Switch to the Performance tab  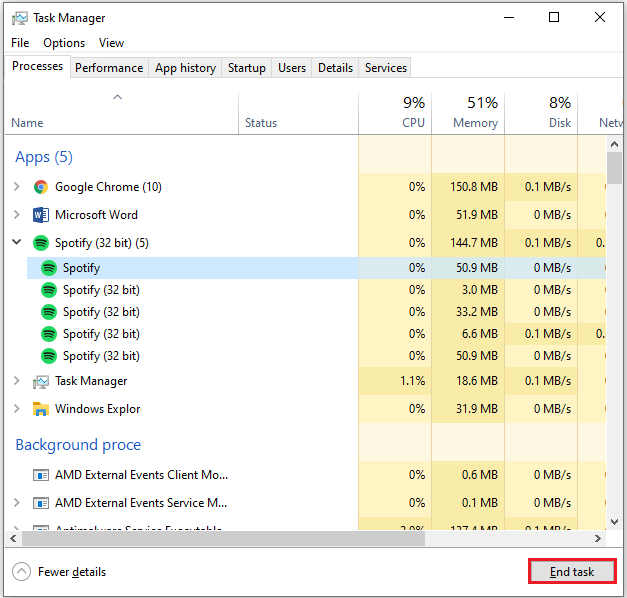coord(109,68)
